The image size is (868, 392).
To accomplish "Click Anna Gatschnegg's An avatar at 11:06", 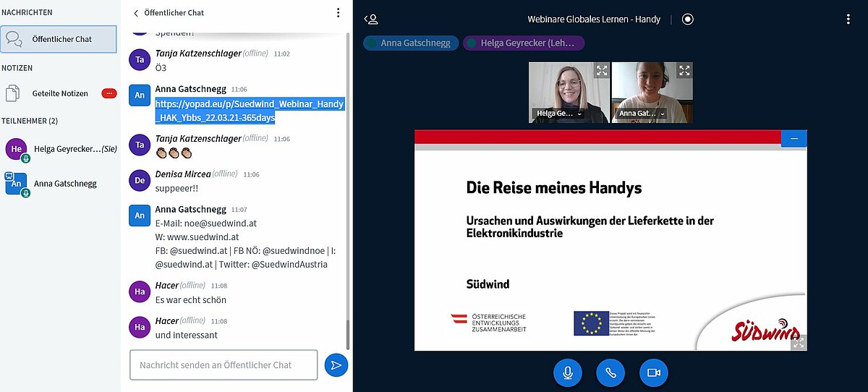I will pos(140,95).
